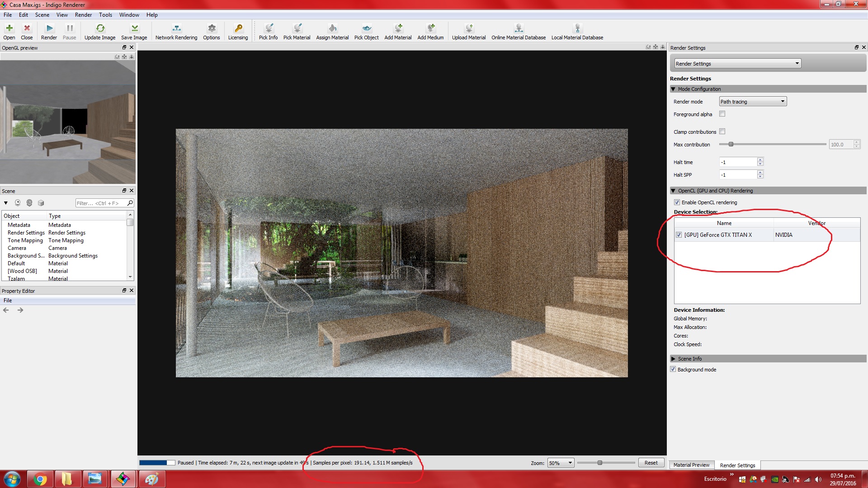Viewport: 868px width, 488px height.
Task: Open the Render mode dropdown
Action: coord(753,102)
